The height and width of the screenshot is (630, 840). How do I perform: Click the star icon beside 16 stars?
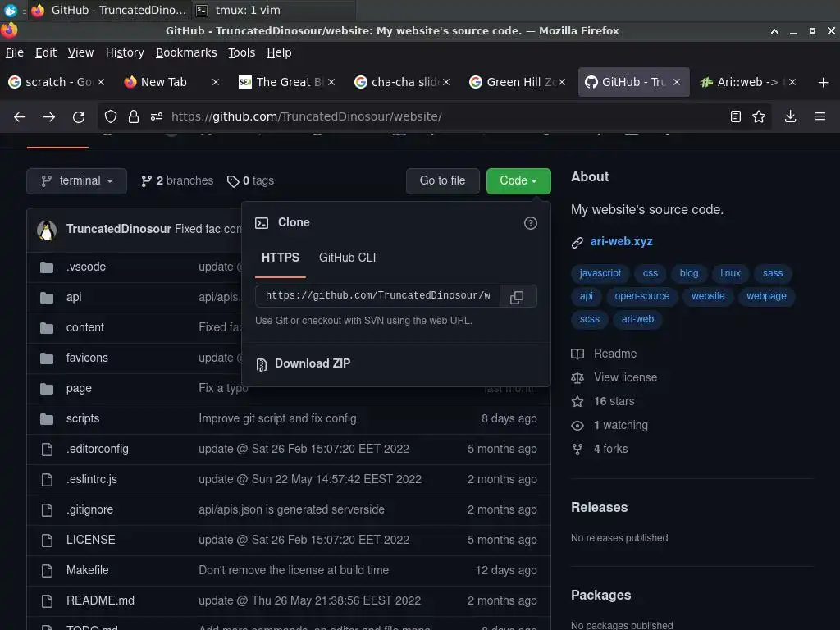point(577,402)
